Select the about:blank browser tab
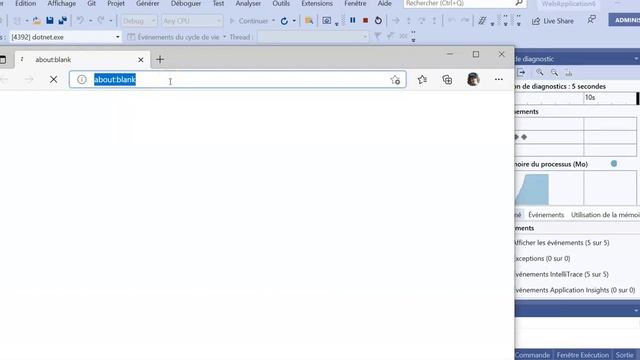The width and height of the screenshot is (640, 360). [82, 60]
